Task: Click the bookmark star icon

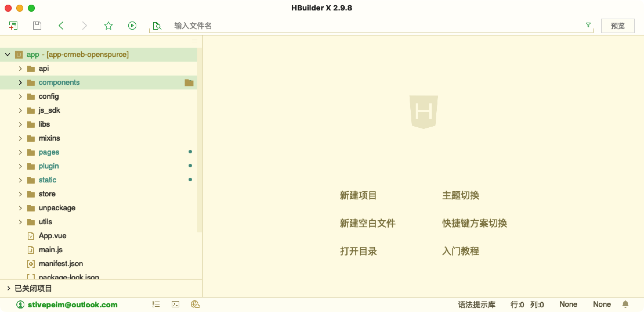Action: [x=108, y=26]
